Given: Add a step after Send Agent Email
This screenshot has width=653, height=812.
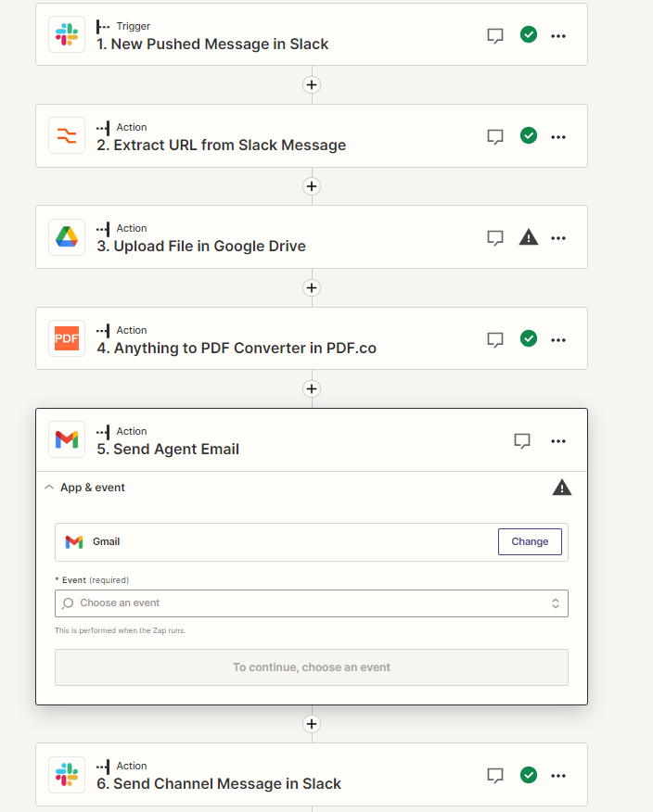Looking at the screenshot, I should click(312, 724).
